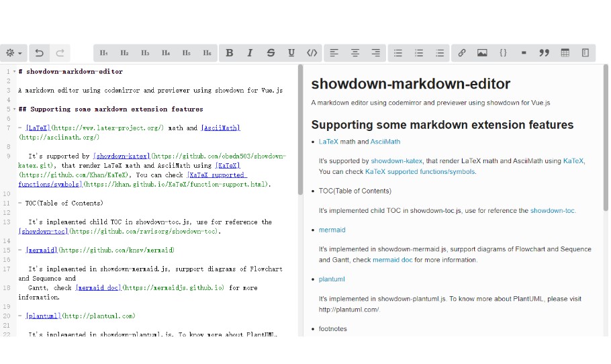
Task: Open the settings gear dropdown
Action: click(13, 53)
